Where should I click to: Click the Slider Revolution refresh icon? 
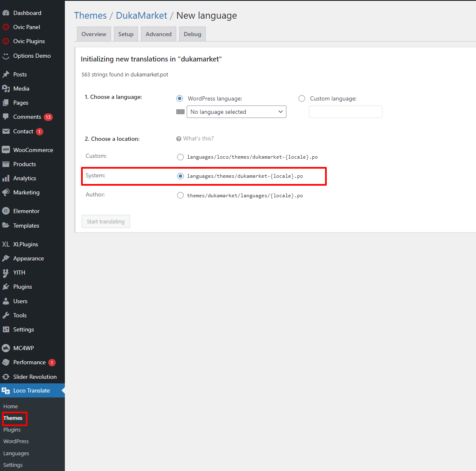[x=6, y=377]
